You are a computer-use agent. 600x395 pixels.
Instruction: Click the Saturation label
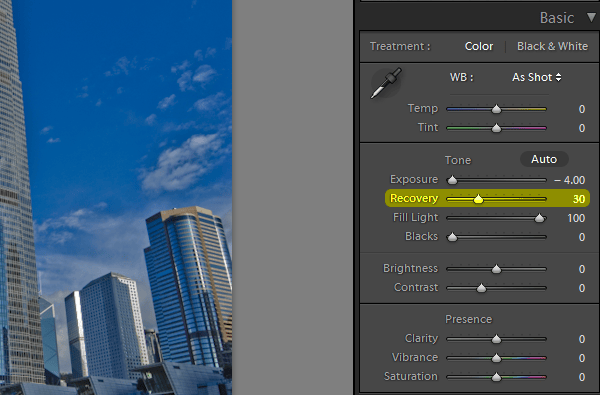[411, 376]
